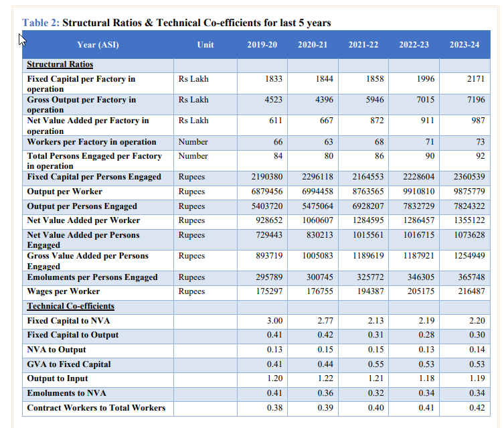This screenshot has height=428, width=504.
Task: Select the Workers per Factory in operation label
Action: pyautogui.click(x=91, y=142)
